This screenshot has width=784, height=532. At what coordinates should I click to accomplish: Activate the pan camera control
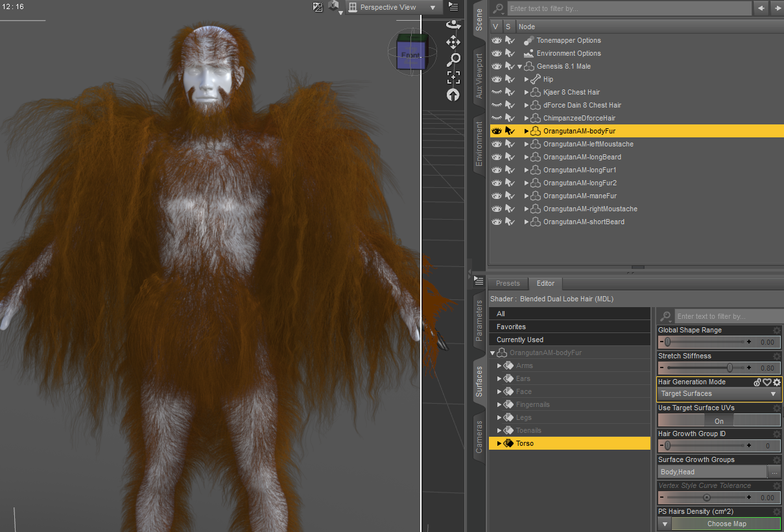pyautogui.click(x=453, y=43)
